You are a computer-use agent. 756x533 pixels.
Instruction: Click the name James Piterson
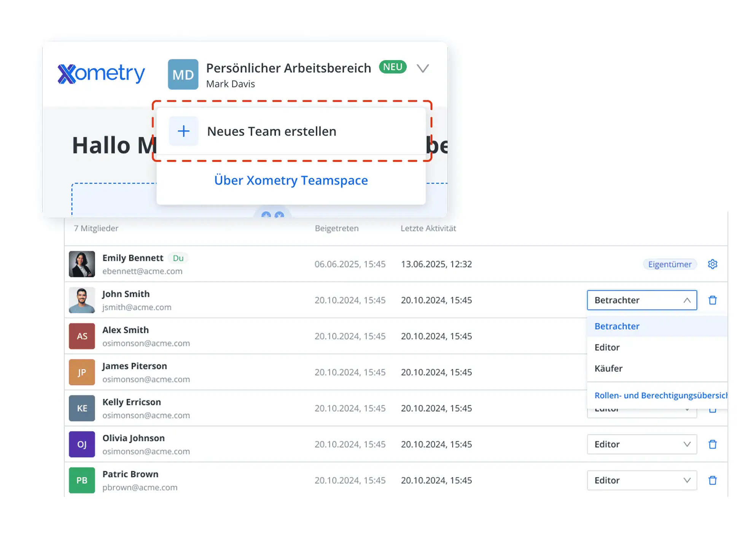135,366
